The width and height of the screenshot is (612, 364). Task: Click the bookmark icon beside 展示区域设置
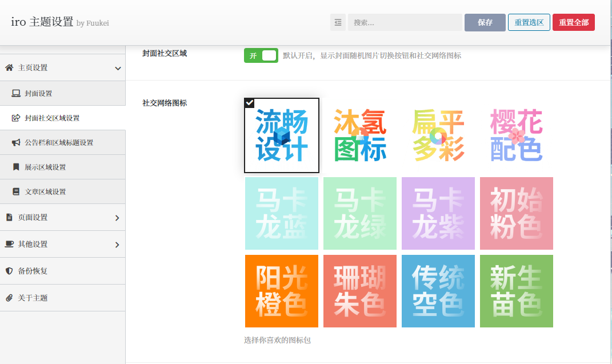tap(16, 167)
